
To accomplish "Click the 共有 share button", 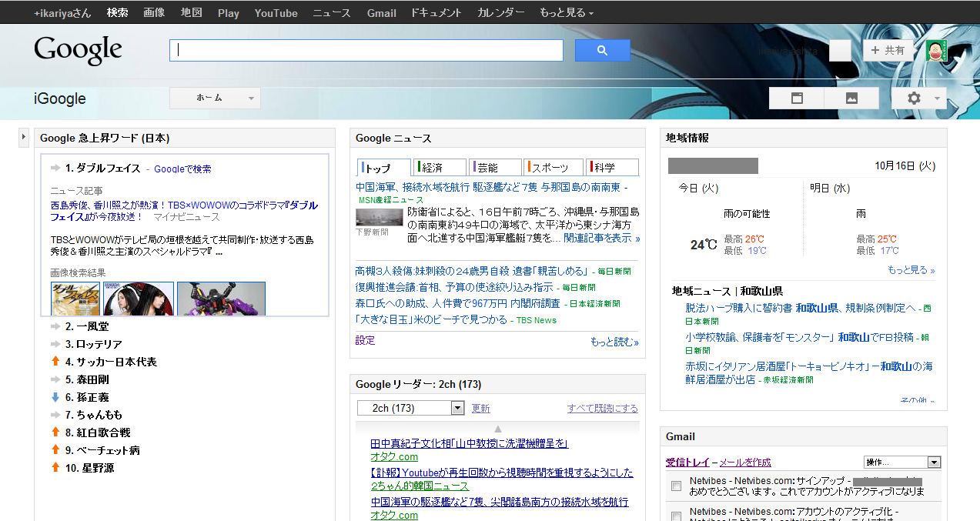I will click(888, 51).
